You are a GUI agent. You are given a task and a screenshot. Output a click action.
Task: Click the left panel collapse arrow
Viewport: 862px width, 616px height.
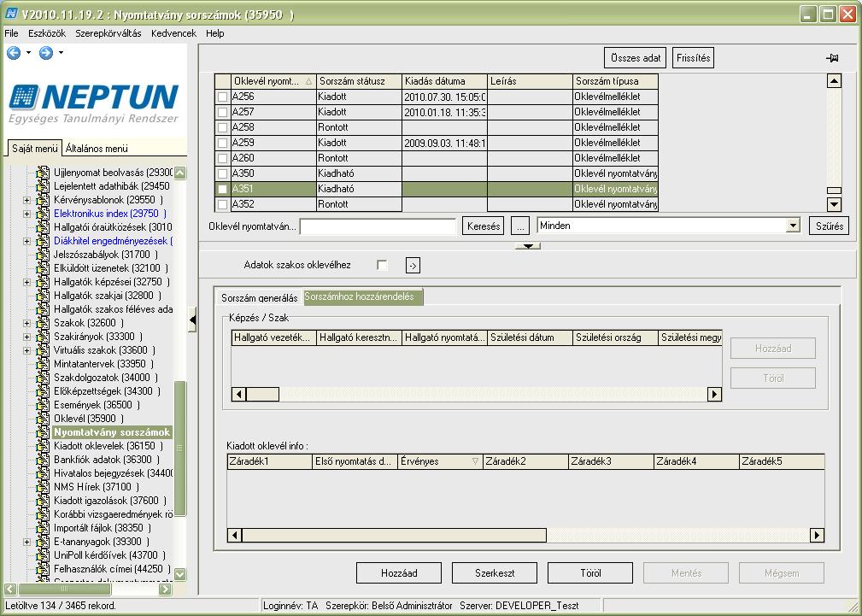pyautogui.click(x=192, y=320)
